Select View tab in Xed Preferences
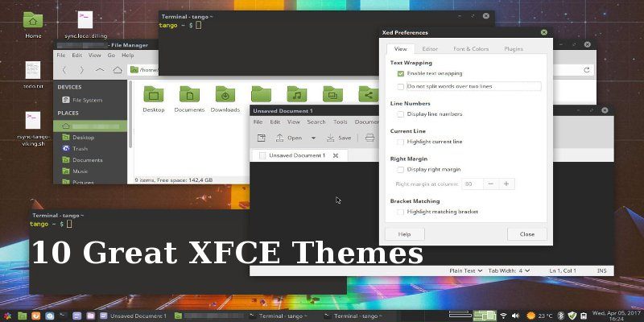 [x=400, y=49]
